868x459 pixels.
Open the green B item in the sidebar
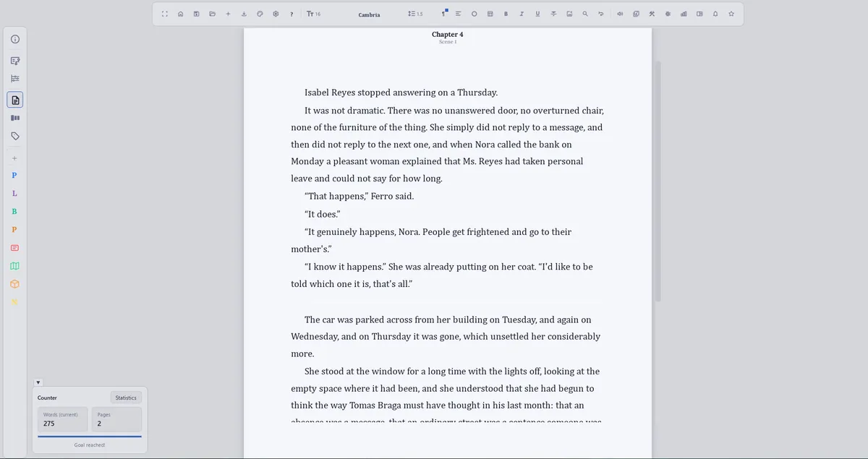14,212
